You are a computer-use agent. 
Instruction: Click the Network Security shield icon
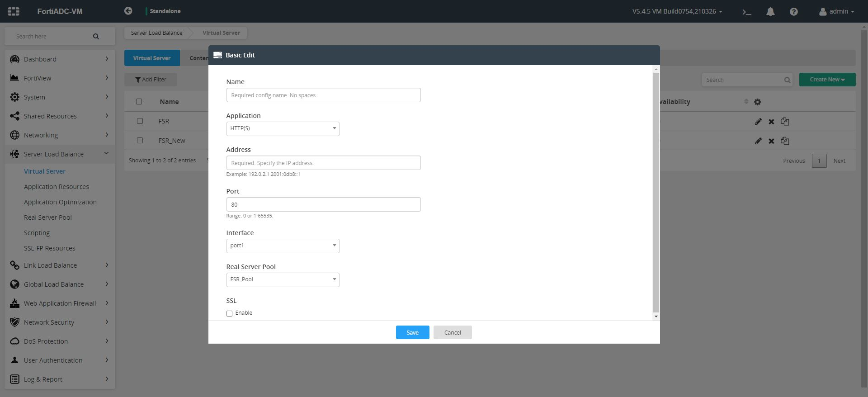[15, 322]
